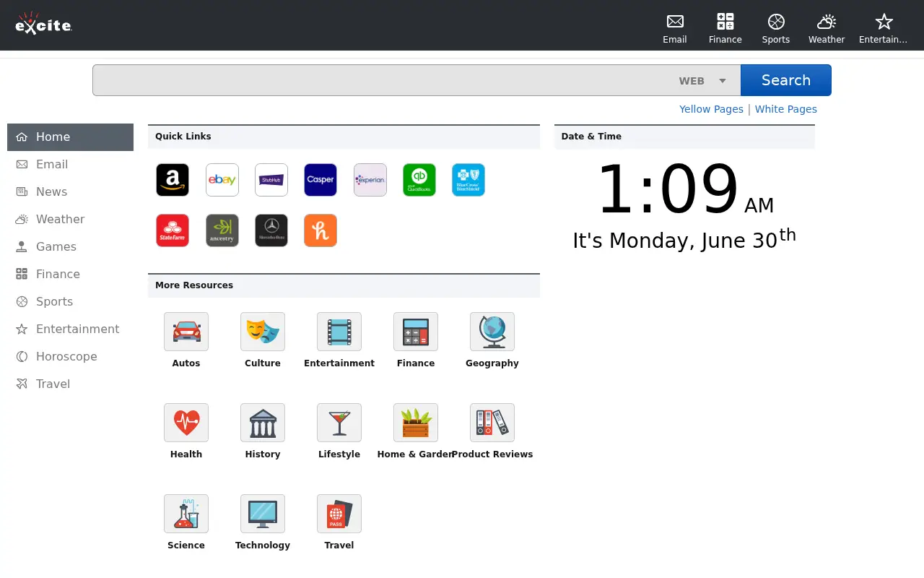This screenshot has height=578, width=924.
Task: Open the Casper quick link icon
Action: tap(321, 180)
